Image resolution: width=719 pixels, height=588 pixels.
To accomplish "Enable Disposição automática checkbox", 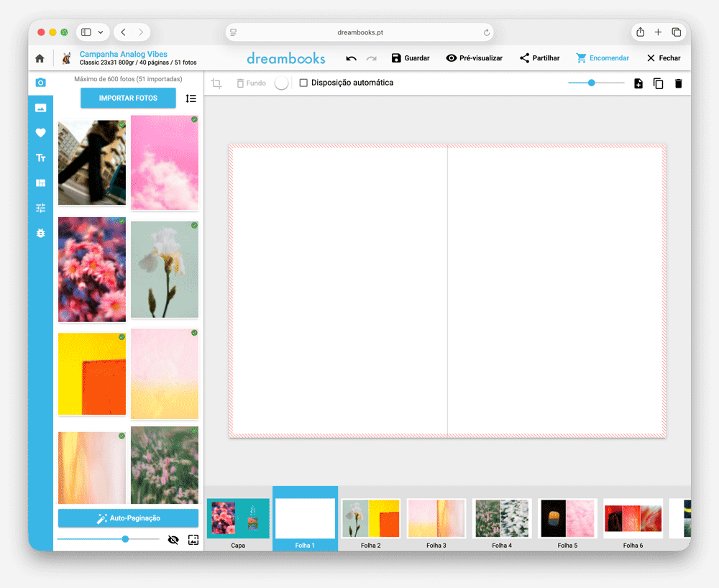I will [303, 83].
